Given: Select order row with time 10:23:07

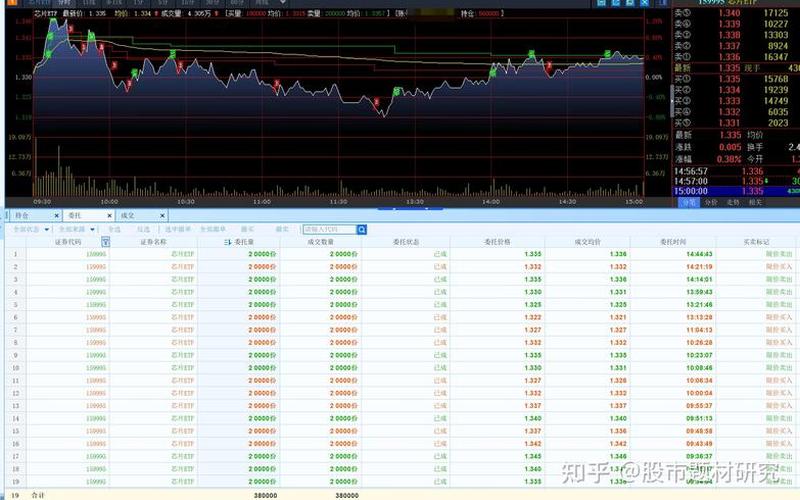Looking at the screenshot, I should [402, 355].
